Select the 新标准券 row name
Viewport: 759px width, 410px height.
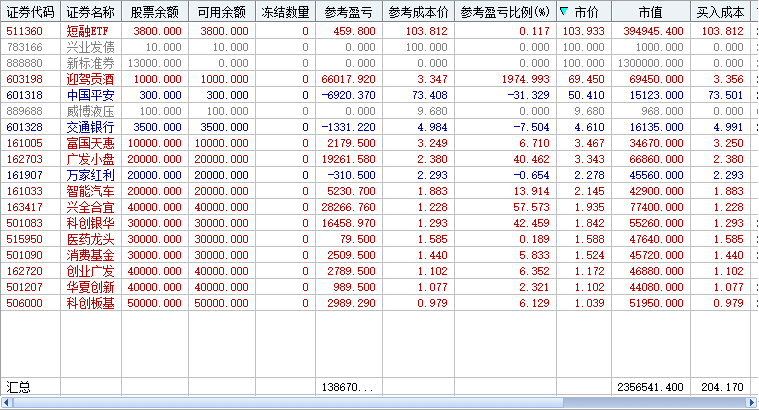pyautogui.click(x=91, y=63)
